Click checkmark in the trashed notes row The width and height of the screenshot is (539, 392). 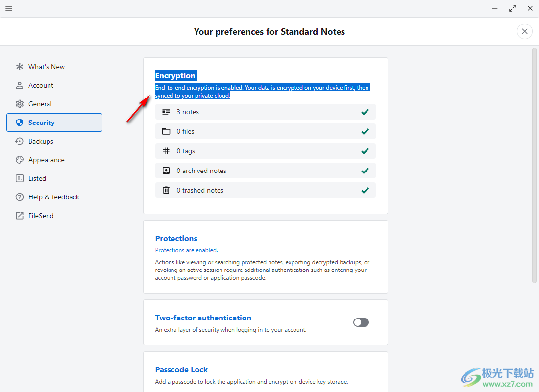365,190
